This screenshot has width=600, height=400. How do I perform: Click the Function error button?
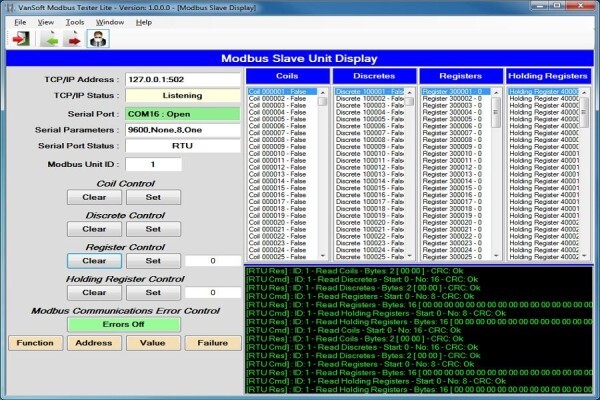pos(35,343)
